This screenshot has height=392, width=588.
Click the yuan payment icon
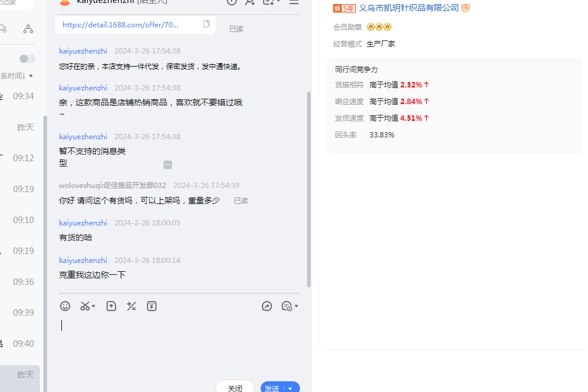pos(152,306)
